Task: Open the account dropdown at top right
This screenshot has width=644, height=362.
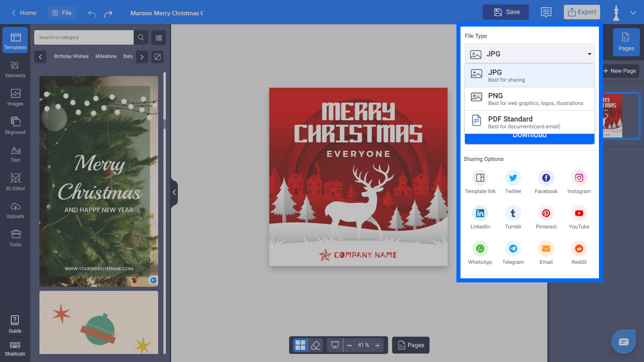Action: [x=632, y=12]
